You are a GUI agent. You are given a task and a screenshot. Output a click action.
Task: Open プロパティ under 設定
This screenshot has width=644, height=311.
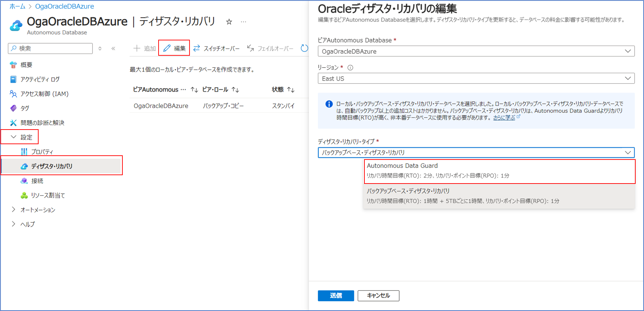(42, 152)
